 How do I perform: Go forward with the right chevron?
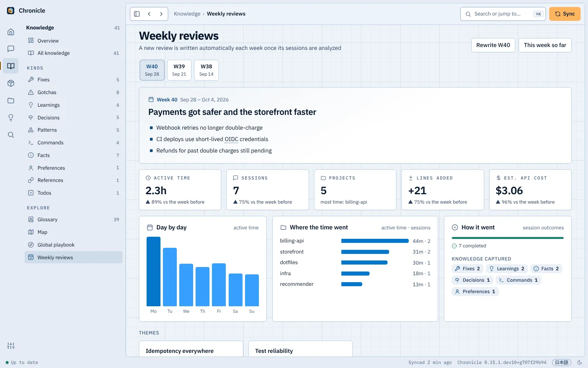point(161,14)
